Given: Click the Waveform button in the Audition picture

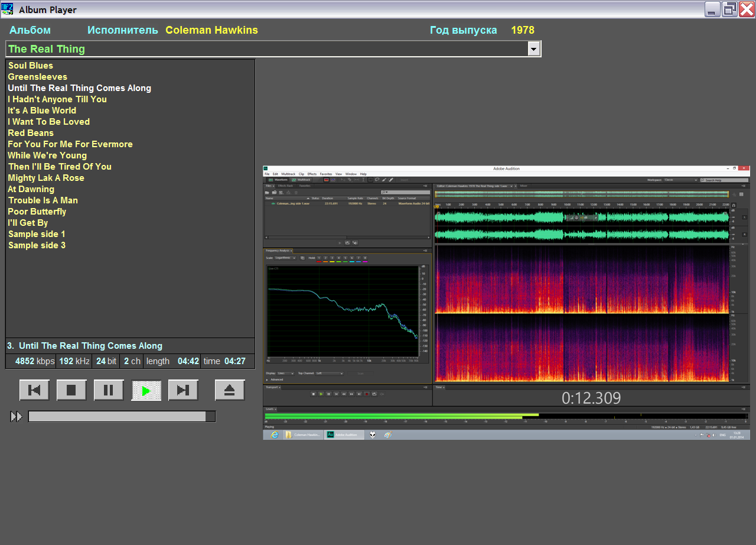Looking at the screenshot, I should click(278, 180).
